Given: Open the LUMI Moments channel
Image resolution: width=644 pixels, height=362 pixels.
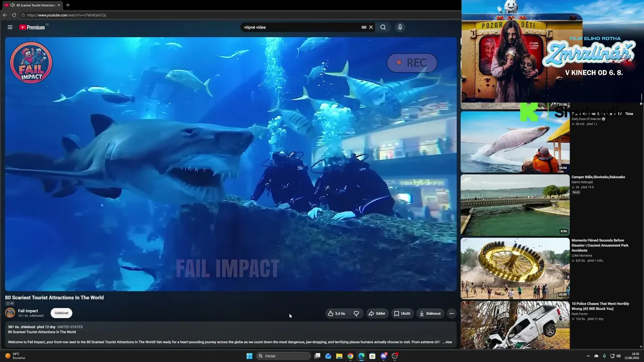Looking at the screenshot, I should (x=582, y=255).
